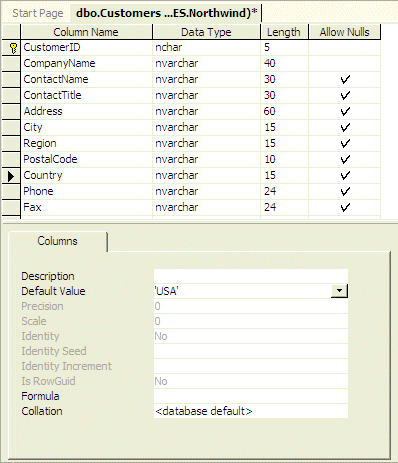This screenshot has width=398, height=463.
Task: Click the Collation database default field
Action: (251, 411)
